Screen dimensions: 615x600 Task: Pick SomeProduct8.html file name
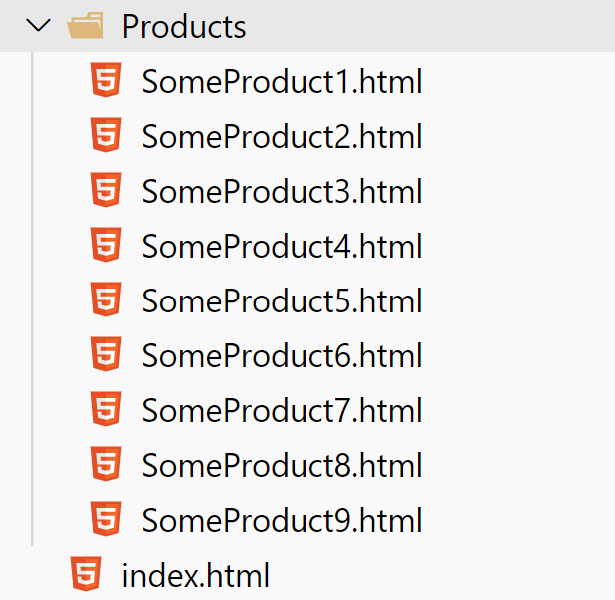click(282, 465)
